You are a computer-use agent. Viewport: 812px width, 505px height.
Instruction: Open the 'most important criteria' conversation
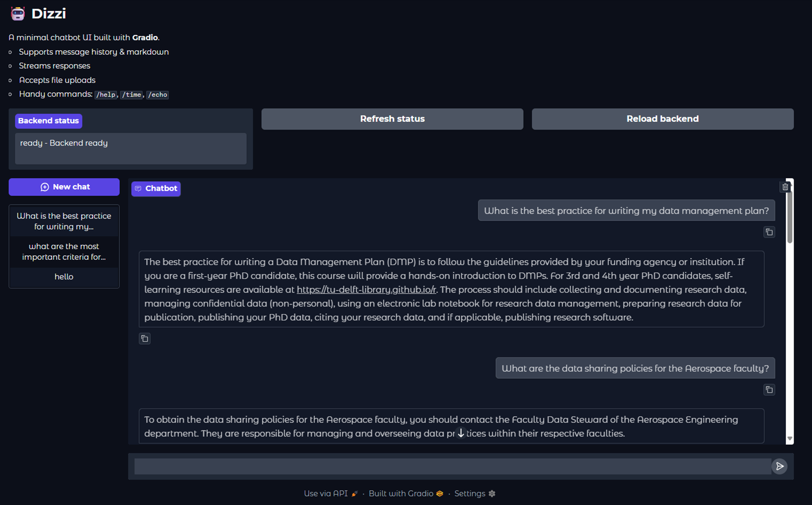click(x=64, y=252)
